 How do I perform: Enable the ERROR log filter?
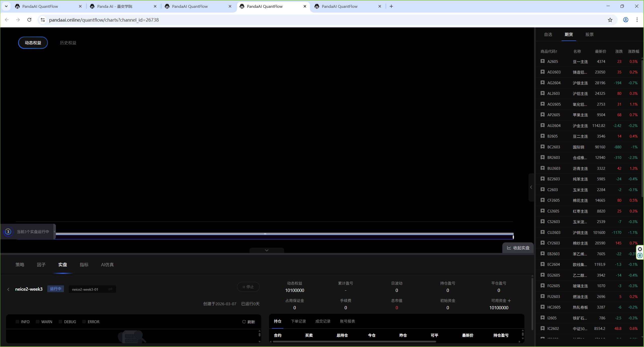(84, 322)
